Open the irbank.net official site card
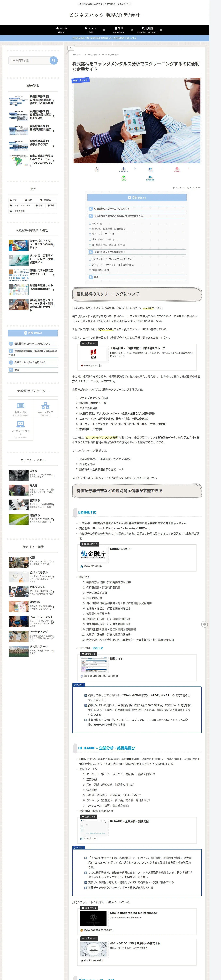 [x=137, y=830]
